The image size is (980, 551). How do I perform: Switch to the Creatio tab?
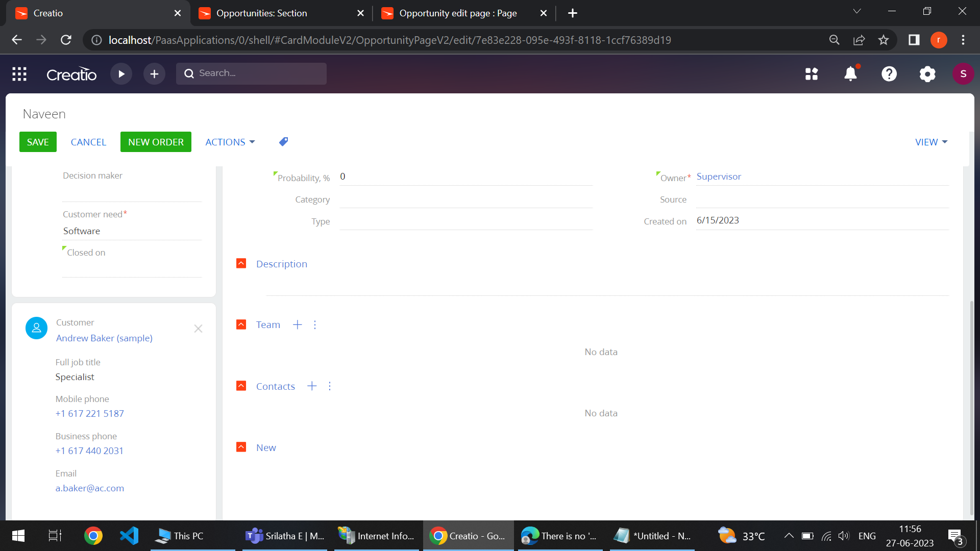(x=48, y=13)
